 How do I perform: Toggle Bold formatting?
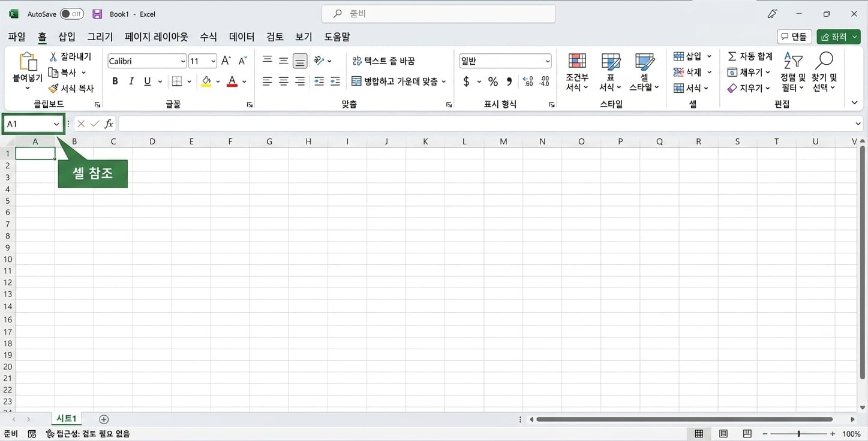(115, 81)
